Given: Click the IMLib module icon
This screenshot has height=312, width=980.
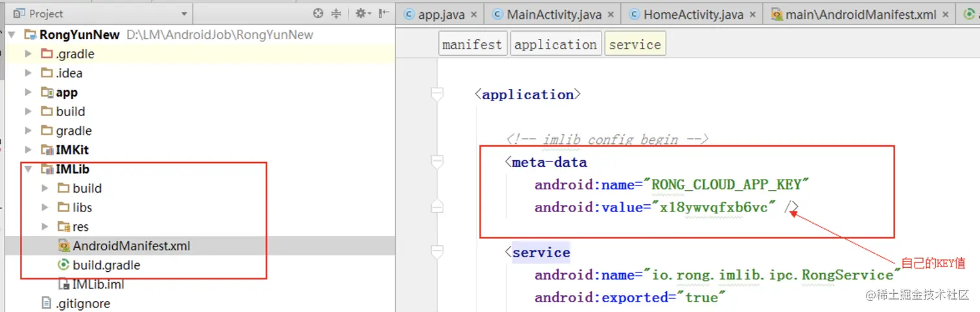Looking at the screenshot, I should click(x=47, y=169).
